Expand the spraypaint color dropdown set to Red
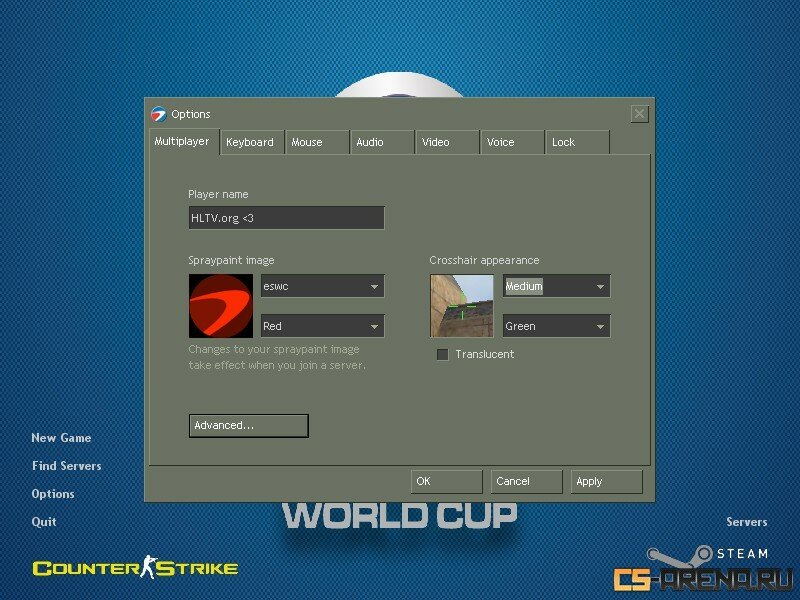800x600 pixels. click(x=322, y=326)
